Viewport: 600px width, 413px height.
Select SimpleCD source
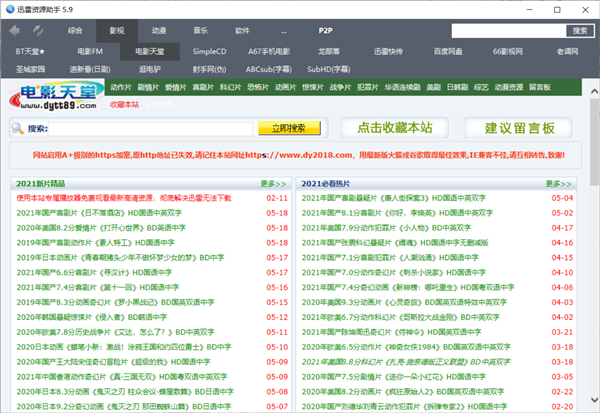(x=209, y=51)
